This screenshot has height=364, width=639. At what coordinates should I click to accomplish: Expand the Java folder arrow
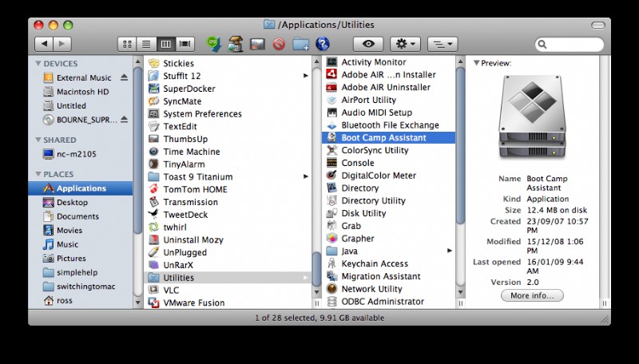point(449,251)
